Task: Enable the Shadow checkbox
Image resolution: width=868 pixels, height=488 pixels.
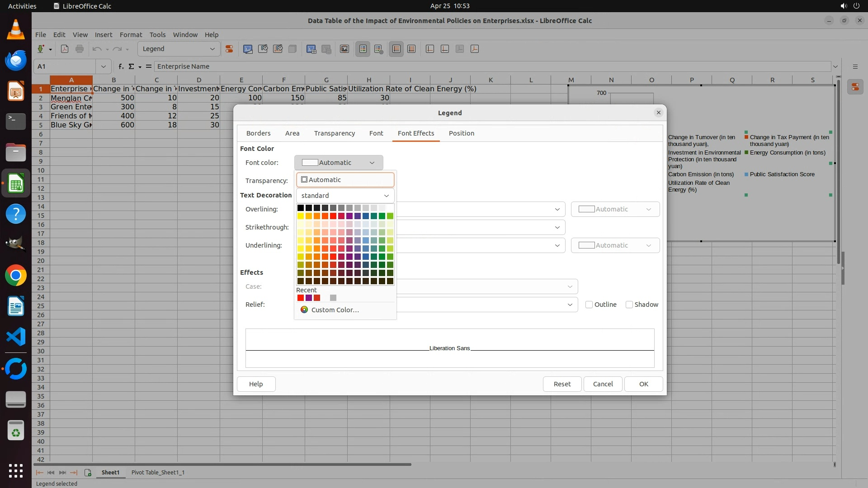Action: pos(629,305)
